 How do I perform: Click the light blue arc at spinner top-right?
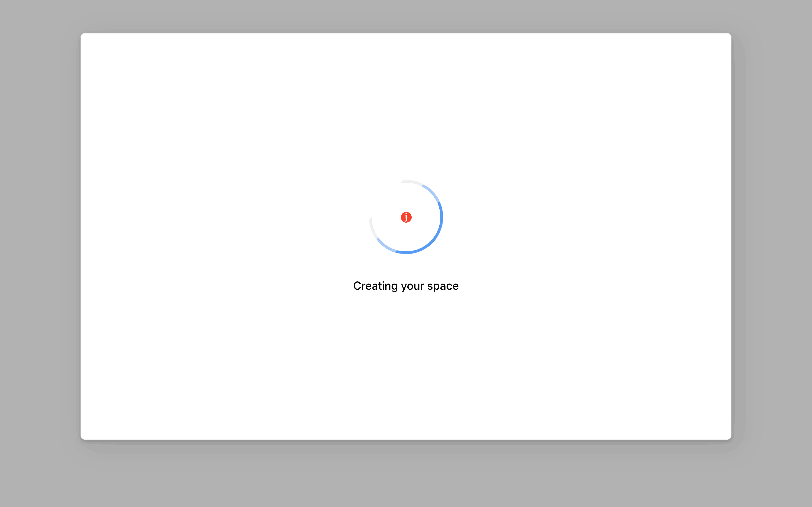(x=432, y=193)
